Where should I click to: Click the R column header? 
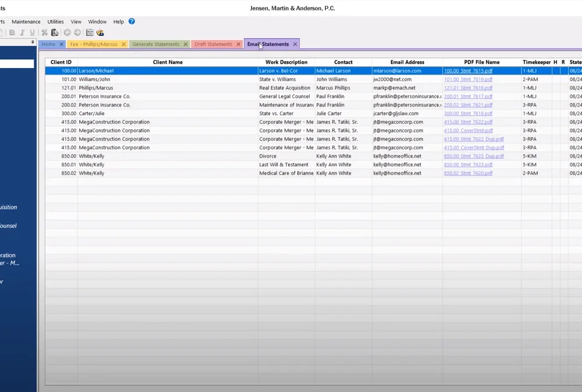point(563,62)
